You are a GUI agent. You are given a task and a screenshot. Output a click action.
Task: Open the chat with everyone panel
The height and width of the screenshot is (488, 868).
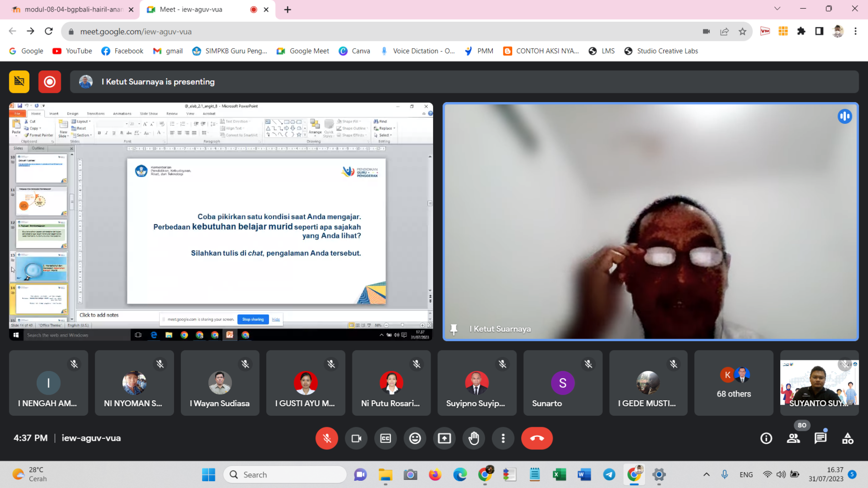pos(820,438)
